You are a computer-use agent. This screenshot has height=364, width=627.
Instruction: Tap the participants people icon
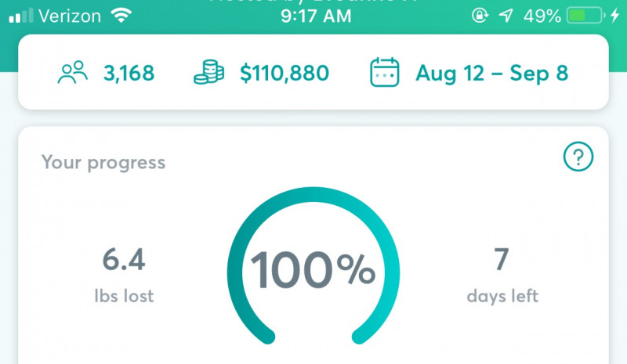pos(72,72)
